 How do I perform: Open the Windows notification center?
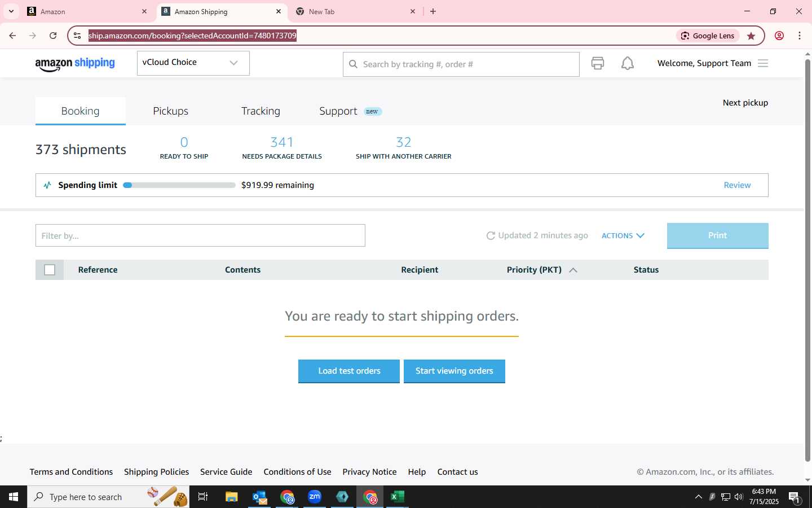[x=795, y=497]
